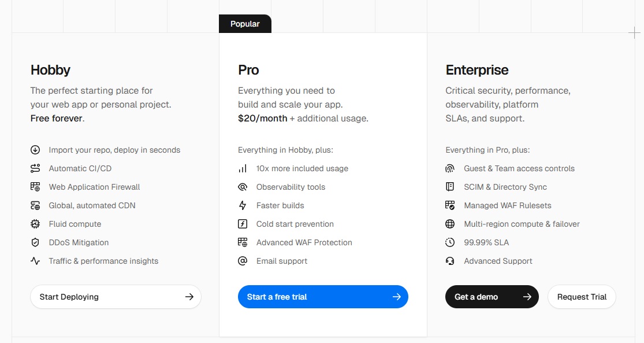Click the blue Start a free trial button

tap(323, 297)
